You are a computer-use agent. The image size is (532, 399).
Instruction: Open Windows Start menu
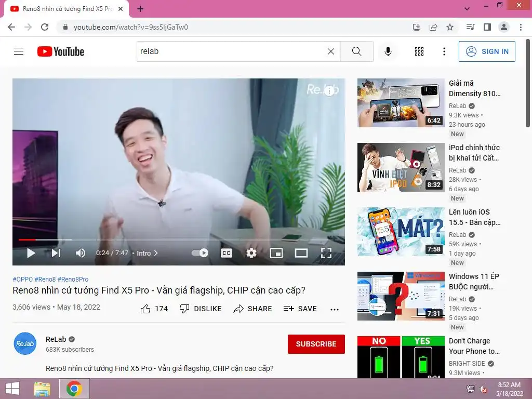[x=12, y=389]
